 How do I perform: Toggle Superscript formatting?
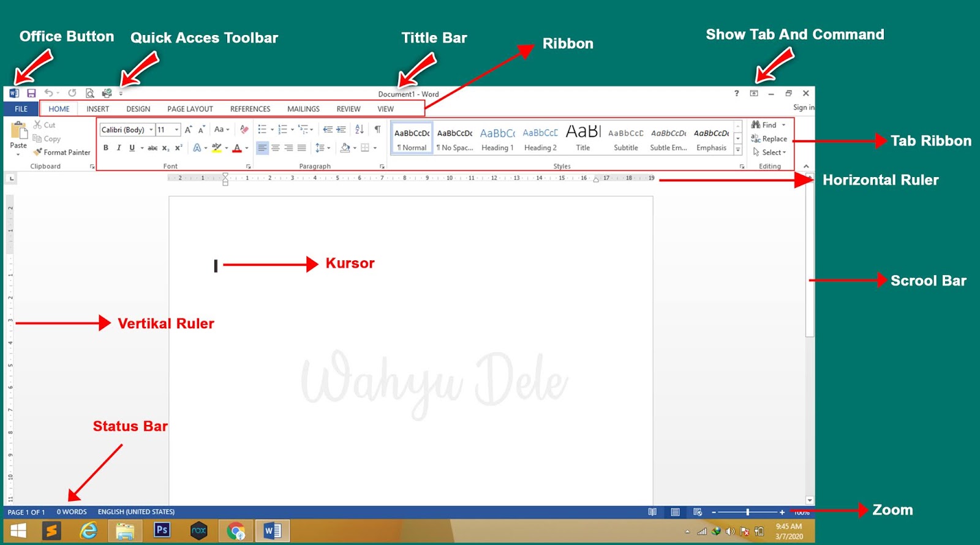click(x=178, y=148)
